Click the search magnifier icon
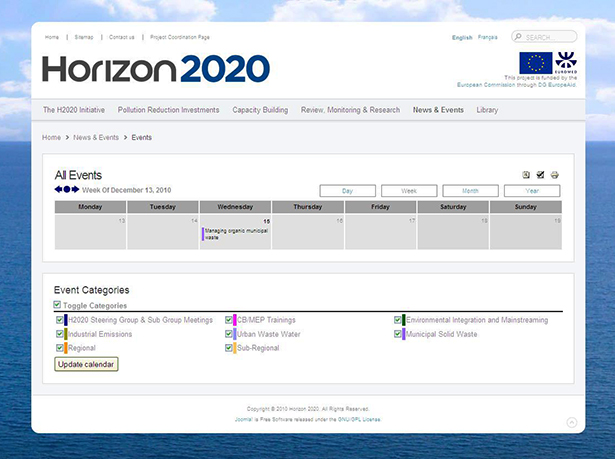The width and height of the screenshot is (615, 459). 518,36
